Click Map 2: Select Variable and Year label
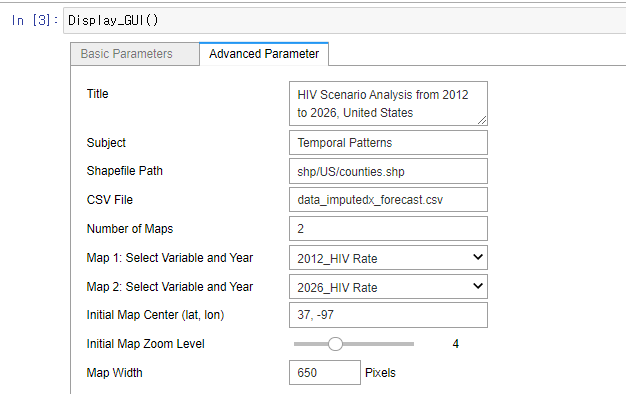 (170, 287)
